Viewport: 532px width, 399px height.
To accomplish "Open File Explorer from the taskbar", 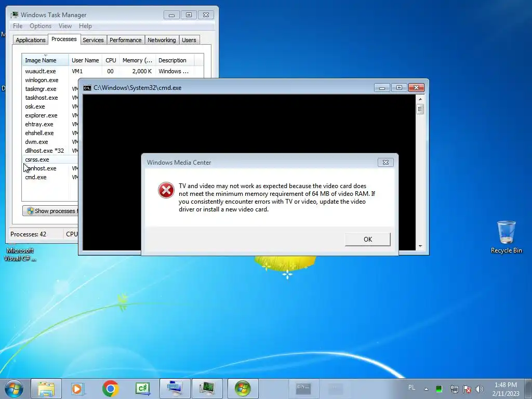I will [x=46, y=389].
